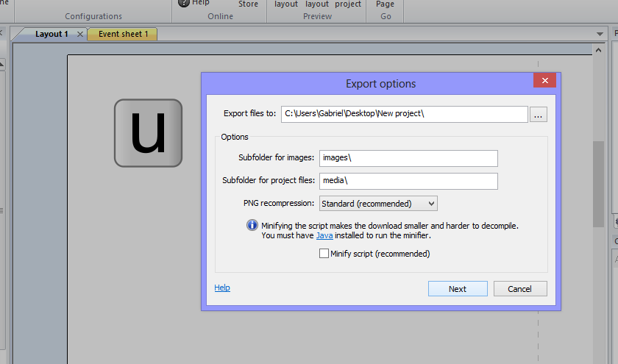This screenshot has height=364, width=618.
Task: Click the browse folder ellipsis button
Action: pyautogui.click(x=539, y=115)
